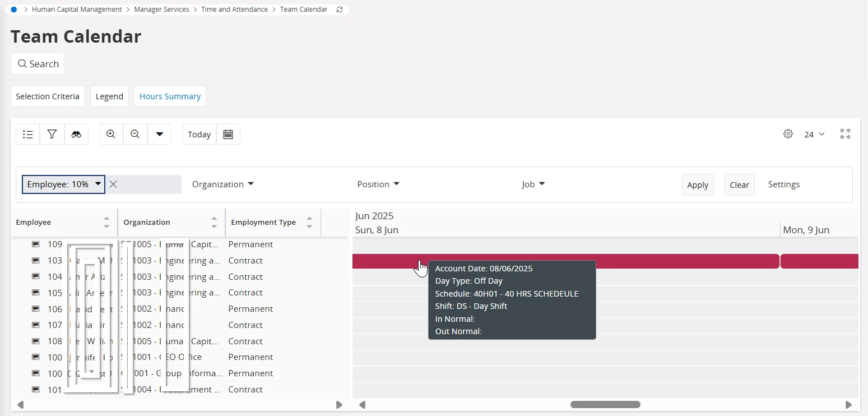The image size is (868, 416).
Task: Click left arrow of timeline scrollbar
Action: coord(362,405)
